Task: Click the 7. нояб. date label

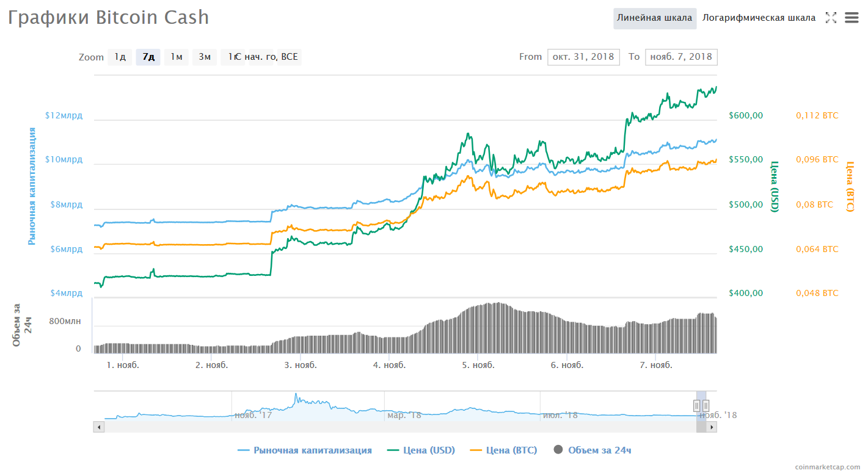Action: pos(656,366)
